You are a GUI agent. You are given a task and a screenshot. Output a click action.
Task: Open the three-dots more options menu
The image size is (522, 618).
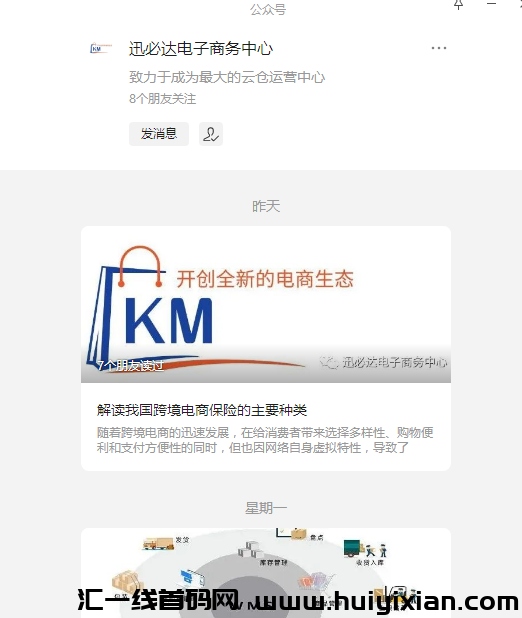pyautogui.click(x=439, y=48)
